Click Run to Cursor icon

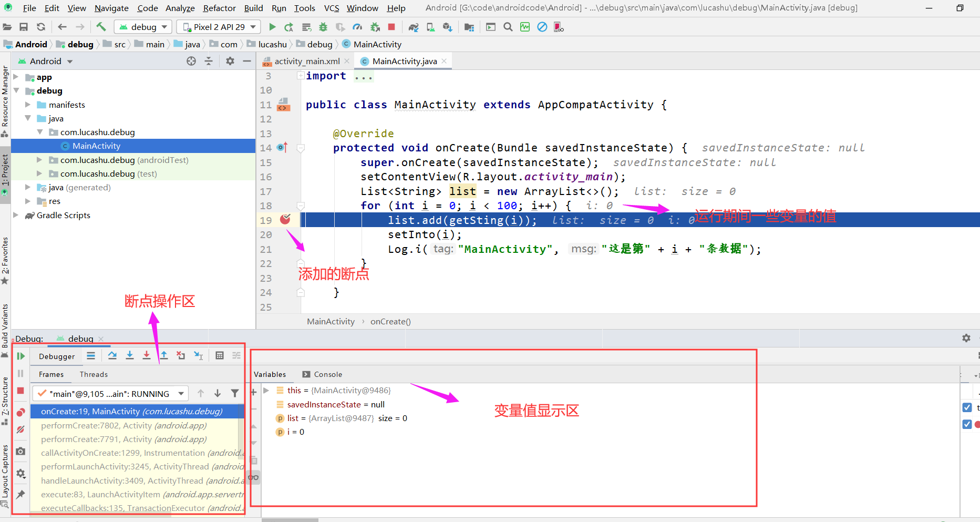pos(198,356)
